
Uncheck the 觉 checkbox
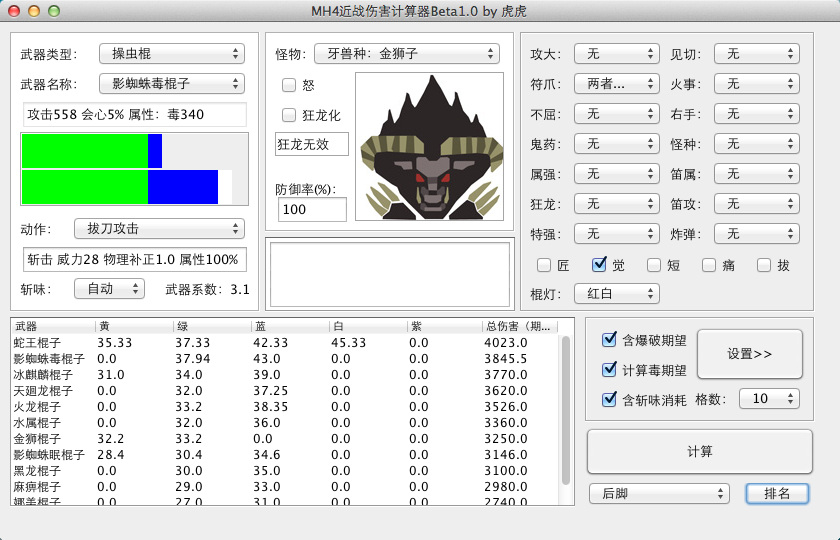(599, 264)
